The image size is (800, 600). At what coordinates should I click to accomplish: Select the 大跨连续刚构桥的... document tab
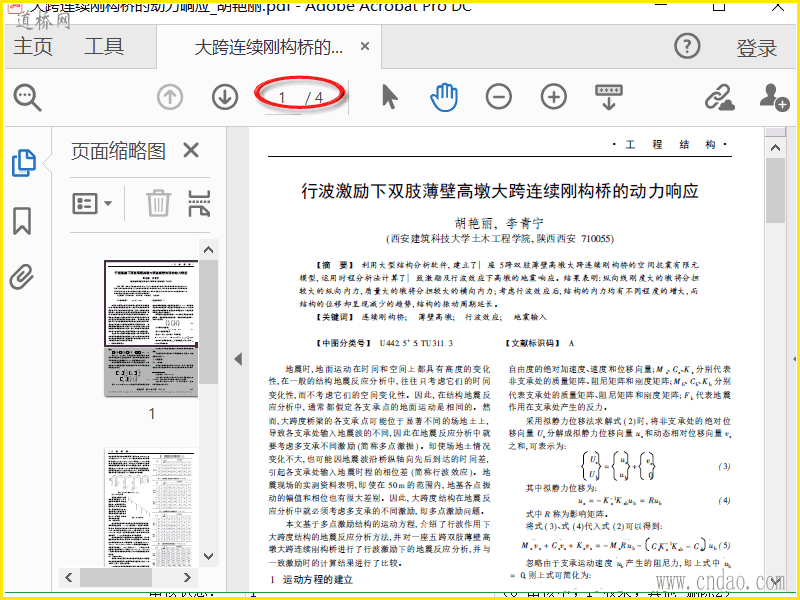(x=269, y=47)
